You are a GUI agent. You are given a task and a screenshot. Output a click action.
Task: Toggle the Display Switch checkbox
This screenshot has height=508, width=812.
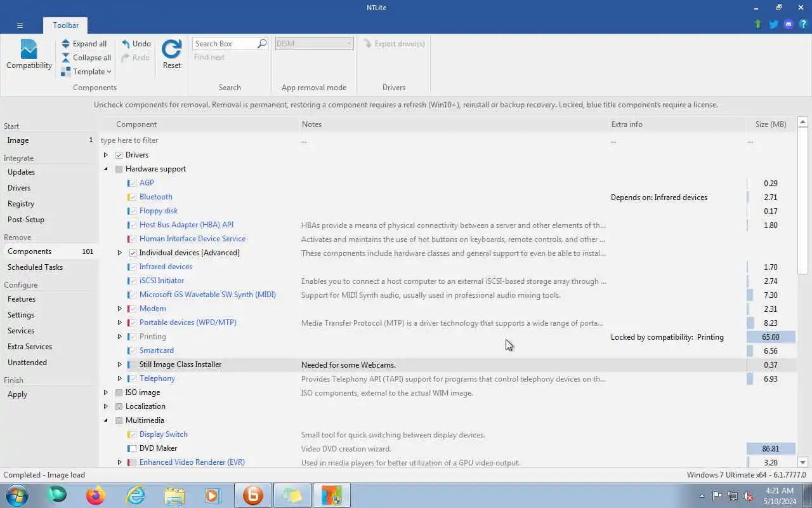(x=132, y=434)
